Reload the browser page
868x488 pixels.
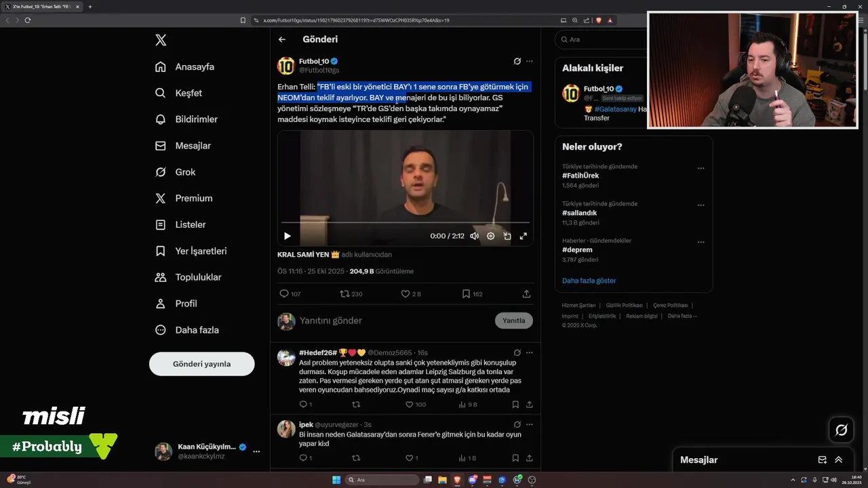[28, 20]
